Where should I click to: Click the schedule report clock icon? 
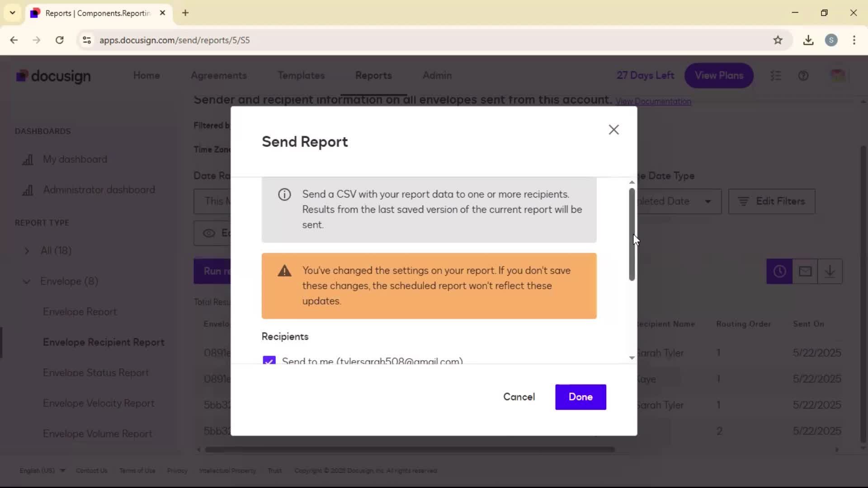click(x=779, y=271)
